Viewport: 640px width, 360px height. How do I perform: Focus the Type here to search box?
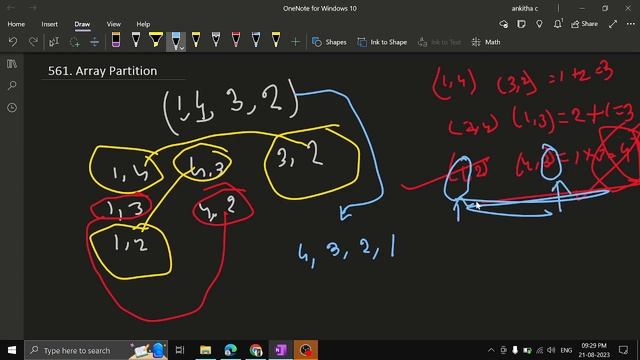click(x=96, y=350)
